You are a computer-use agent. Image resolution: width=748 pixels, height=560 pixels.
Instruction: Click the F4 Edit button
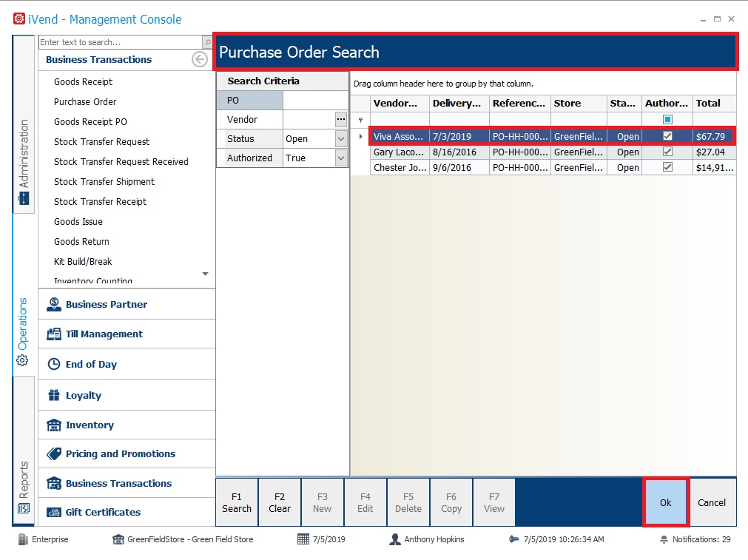[x=365, y=503]
